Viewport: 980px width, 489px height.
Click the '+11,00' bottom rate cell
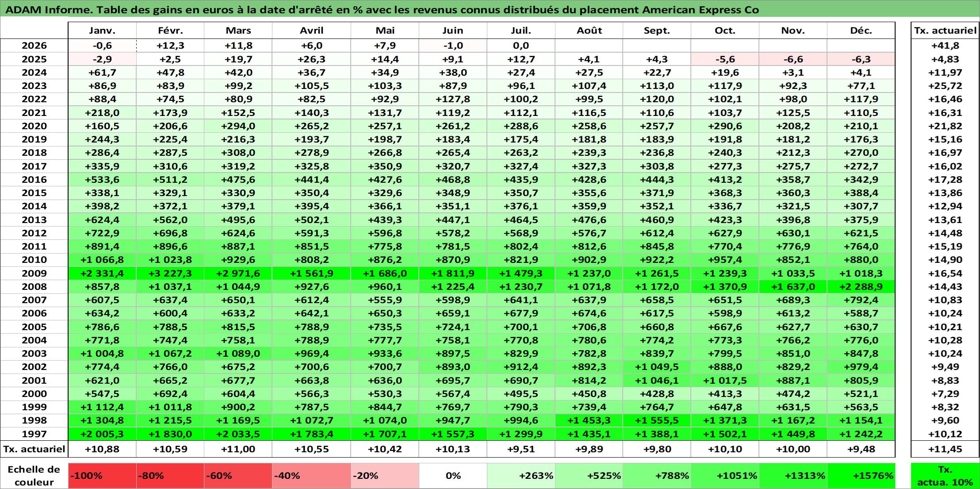point(238,449)
